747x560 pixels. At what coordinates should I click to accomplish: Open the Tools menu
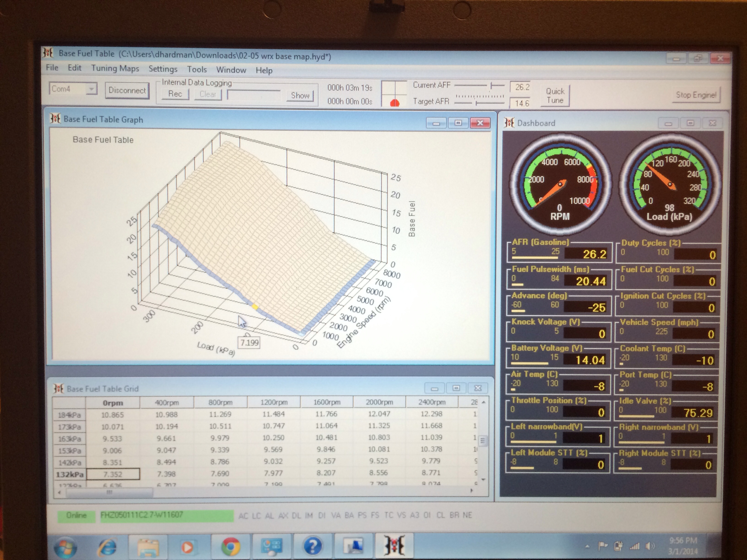point(197,70)
